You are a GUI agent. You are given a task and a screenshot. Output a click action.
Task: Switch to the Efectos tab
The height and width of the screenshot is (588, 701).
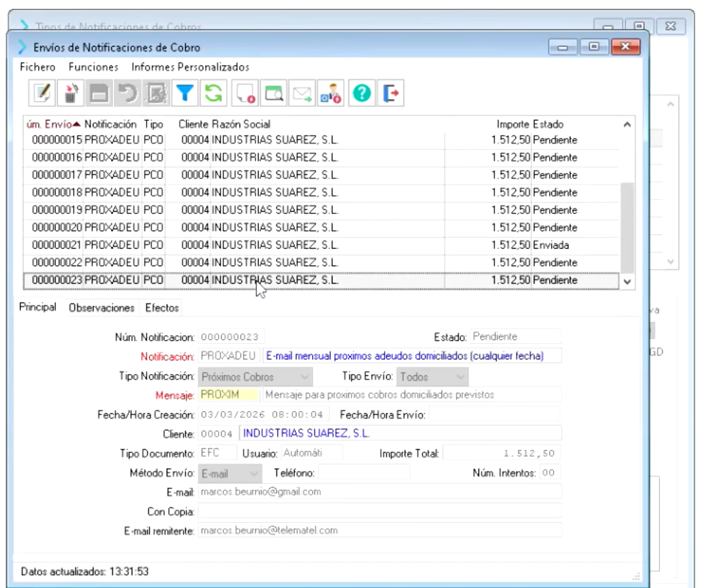point(162,308)
